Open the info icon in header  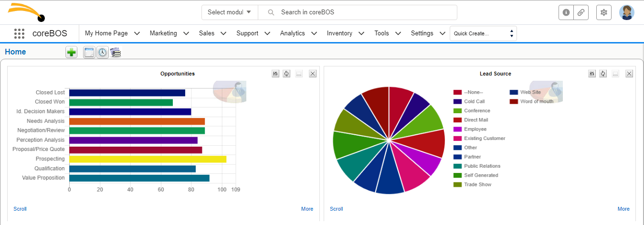point(566,12)
